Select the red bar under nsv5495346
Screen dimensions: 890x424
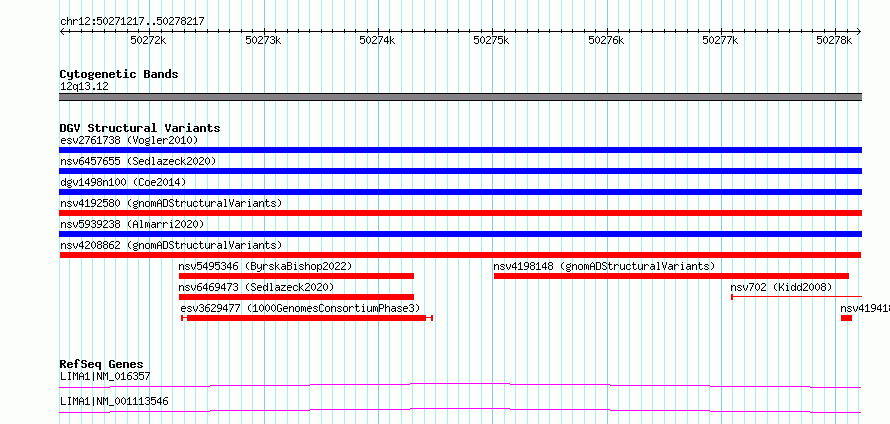coord(296,276)
